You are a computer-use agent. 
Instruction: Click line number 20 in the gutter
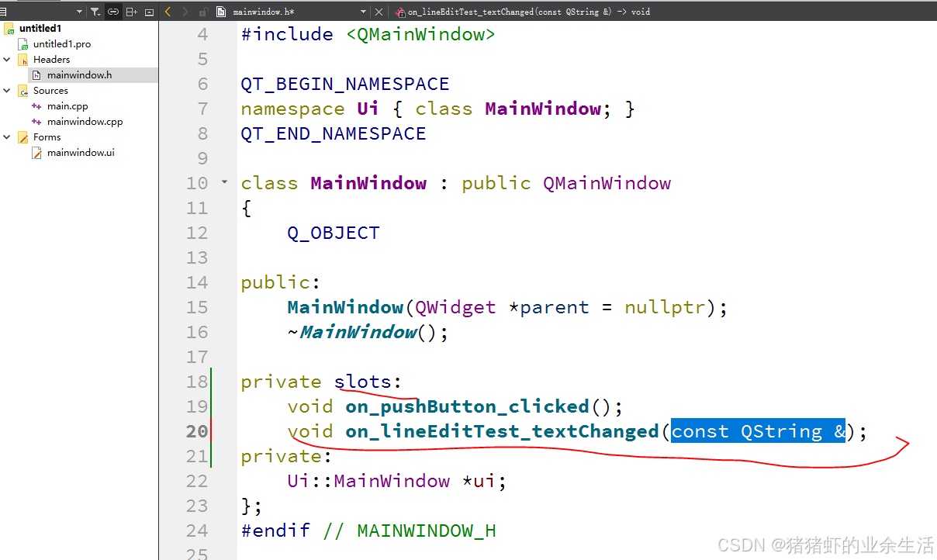pyautogui.click(x=197, y=431)
